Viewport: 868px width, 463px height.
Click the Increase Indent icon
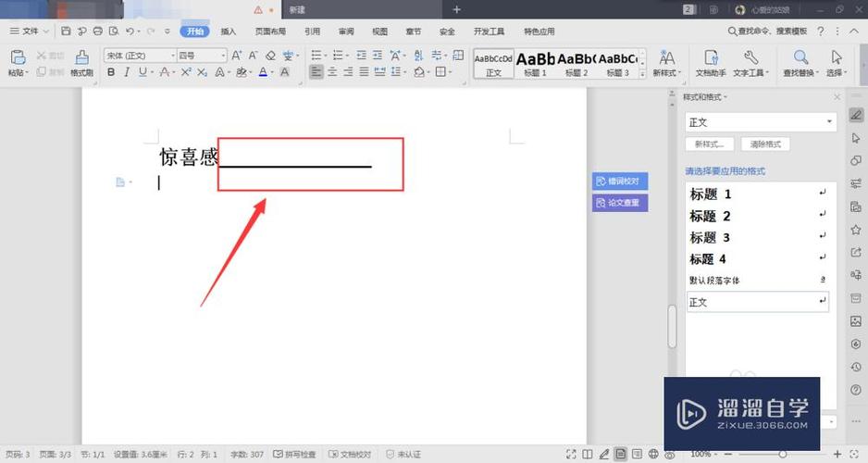click(x=378, y=55)
